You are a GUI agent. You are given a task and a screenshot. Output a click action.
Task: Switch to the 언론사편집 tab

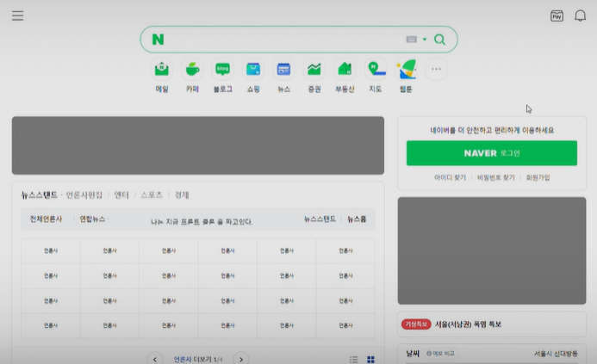(84, 195)
